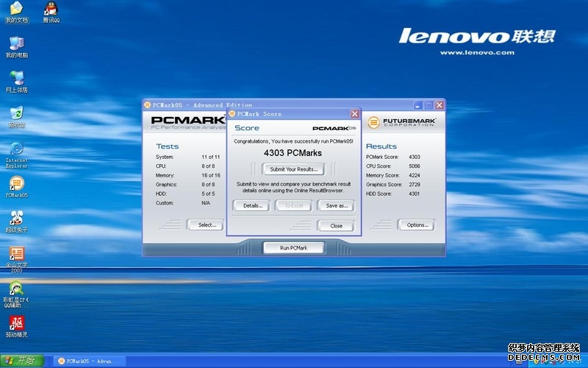588x368 pixels.
Task: Click Select button under Tests
Action: [207, 225]
